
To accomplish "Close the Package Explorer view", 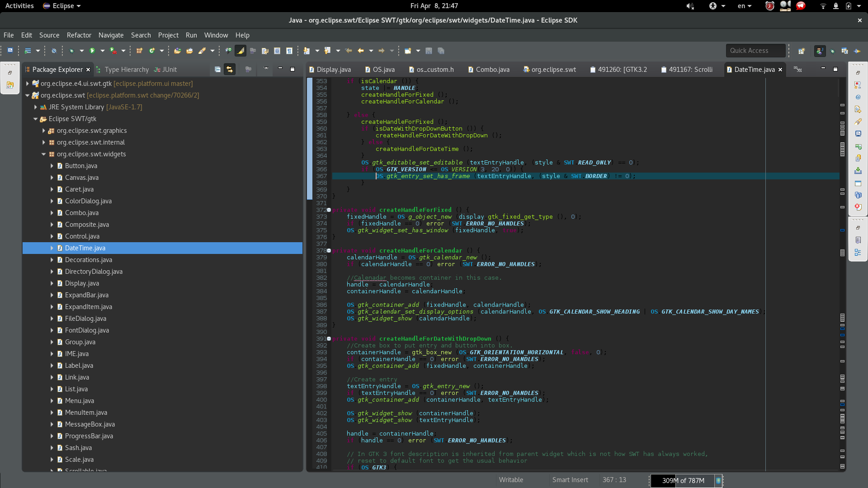I will [x=88, y=69].
